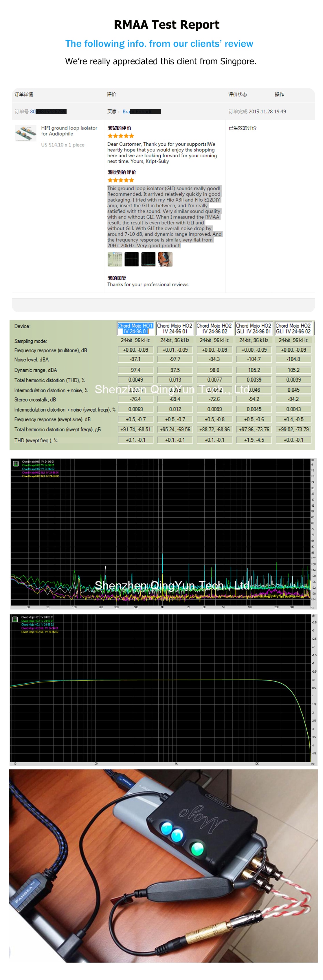The width and height of the screenshot is (323, 980).
Task: Click the stars under 我收到的评价
Action: pos(121,180)
